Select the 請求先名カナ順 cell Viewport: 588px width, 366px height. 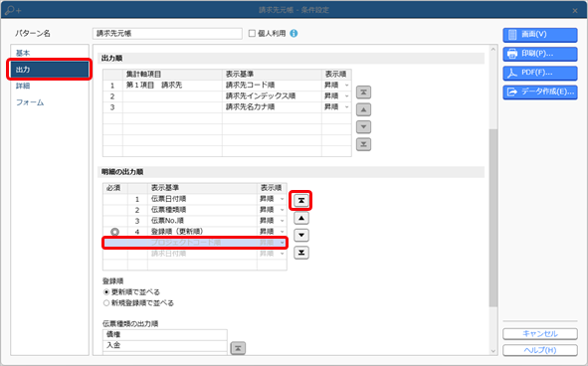click(x=272, y=106)
